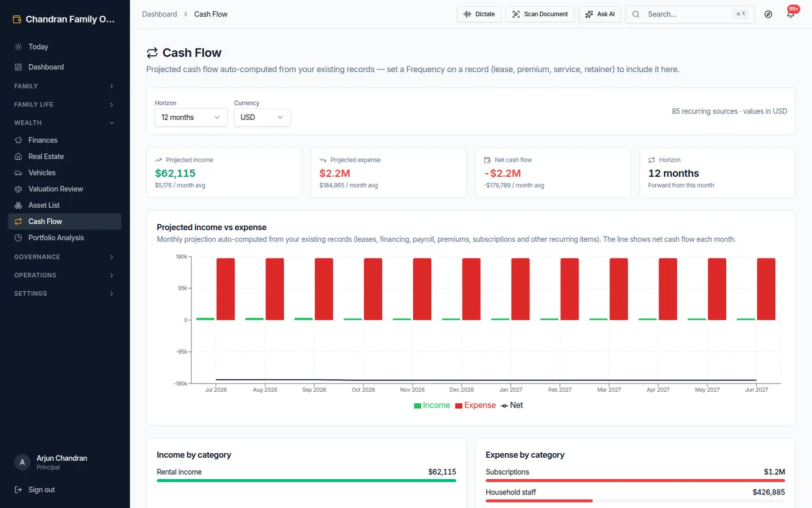Collapse the WEALTH sidebar section
Viewport: 812px width, 508px height.
pos(64,122)
